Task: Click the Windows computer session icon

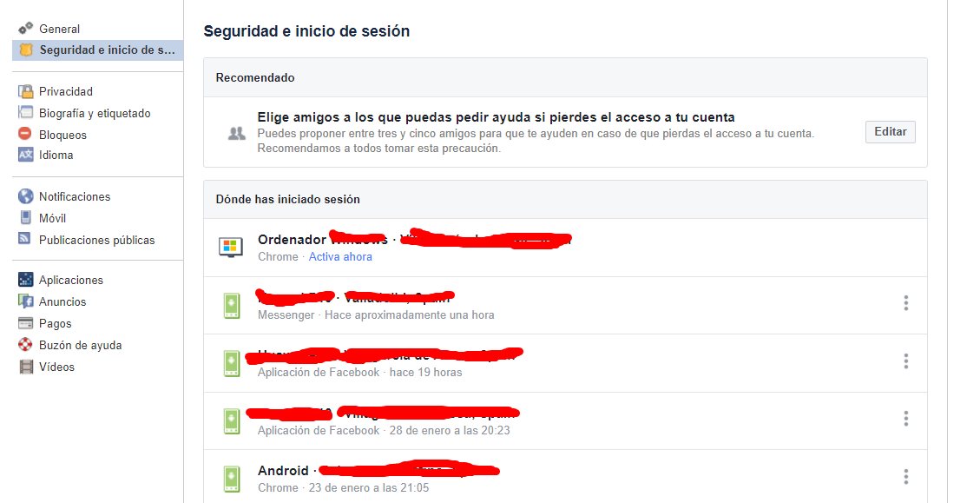Action: (x=231, y=247)
